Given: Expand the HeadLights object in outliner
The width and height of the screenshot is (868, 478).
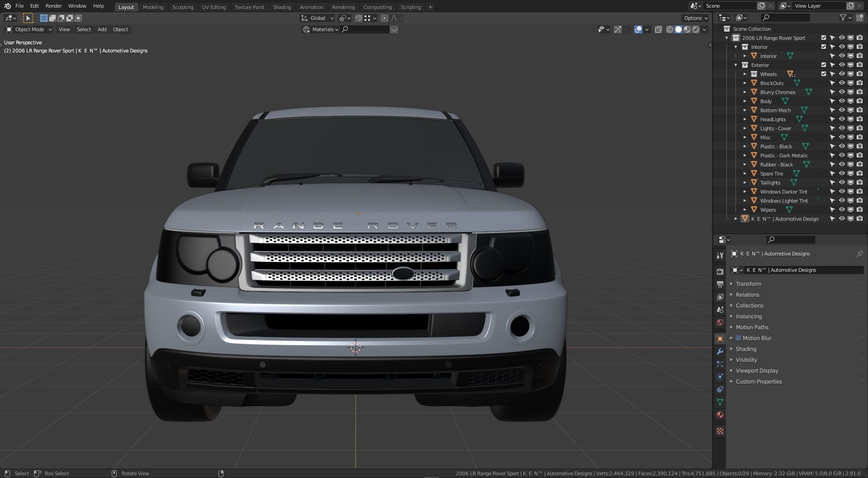Looking at the screenshot, I should point(745,119).
